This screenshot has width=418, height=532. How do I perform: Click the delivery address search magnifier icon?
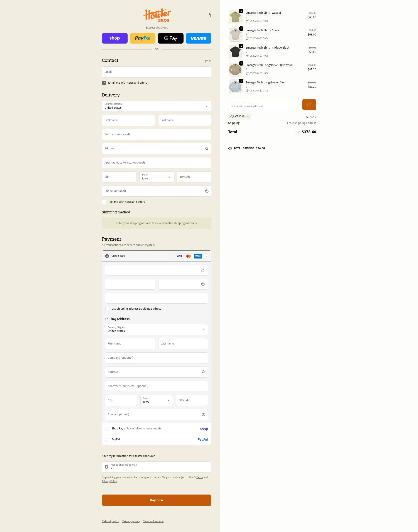coord(207,149)
